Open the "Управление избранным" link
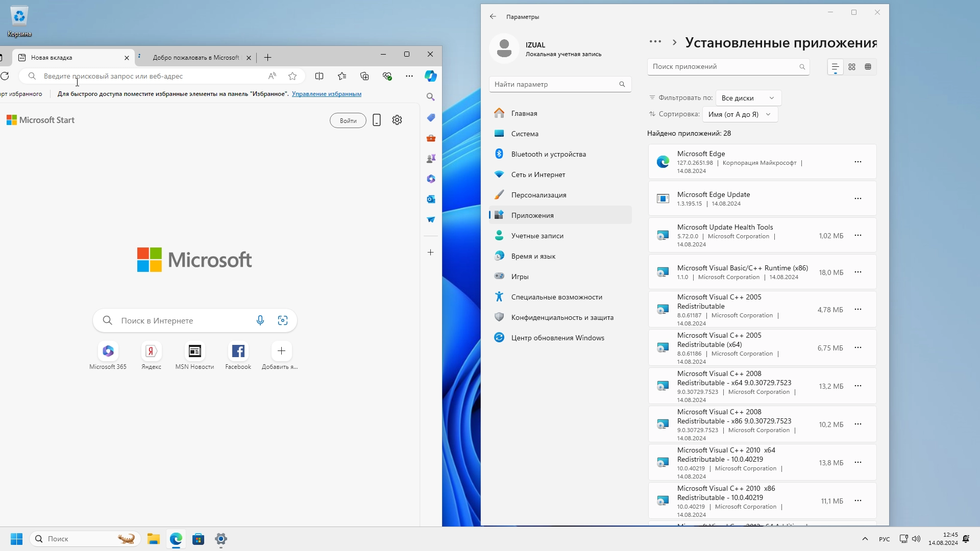This screenshot has height=551, width=980. (x=326, y=94)
